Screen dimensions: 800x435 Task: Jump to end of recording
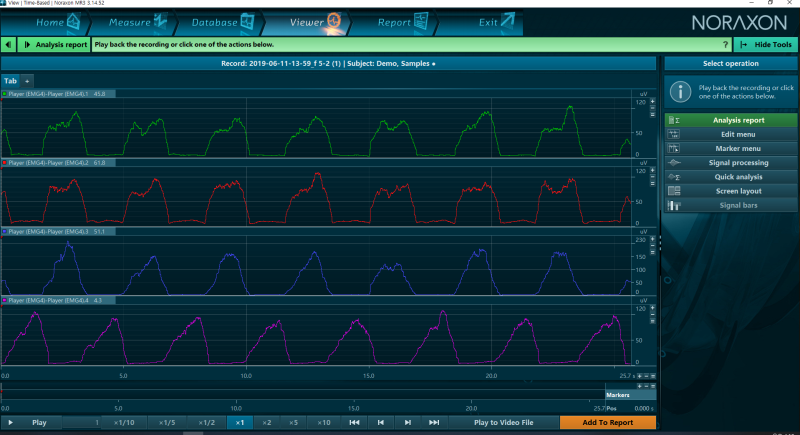click(x=434, y=423)
